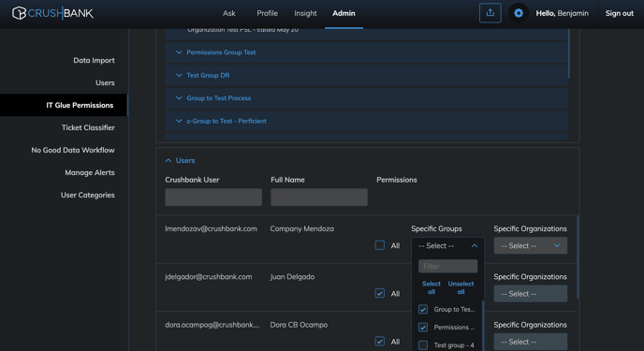Uncheck All for Juan Delgado
This screenshot has height=351, width=644.
380,294
